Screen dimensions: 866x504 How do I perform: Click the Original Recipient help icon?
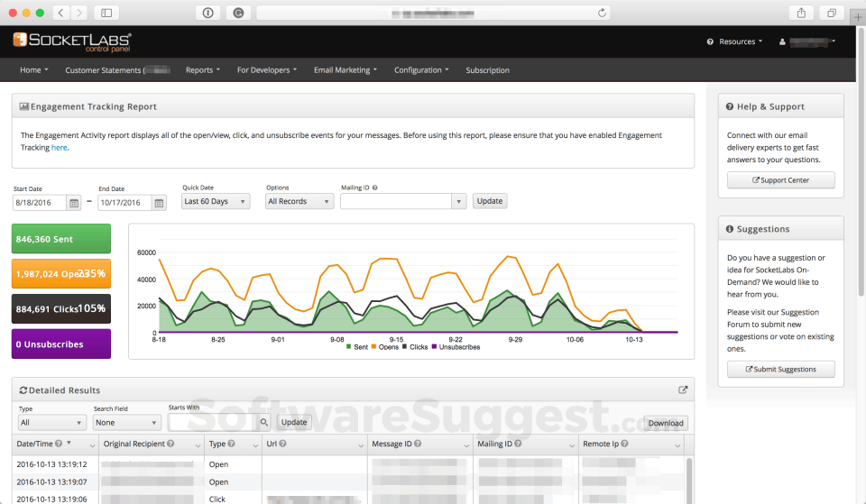tap(170, 444)
